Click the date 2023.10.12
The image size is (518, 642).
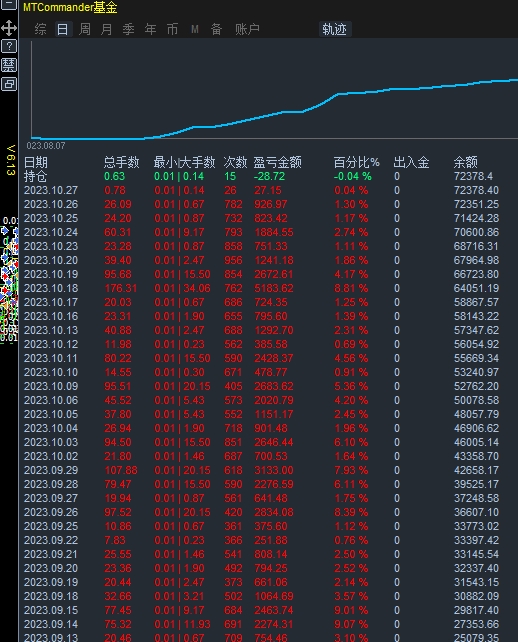click(51, 344)
